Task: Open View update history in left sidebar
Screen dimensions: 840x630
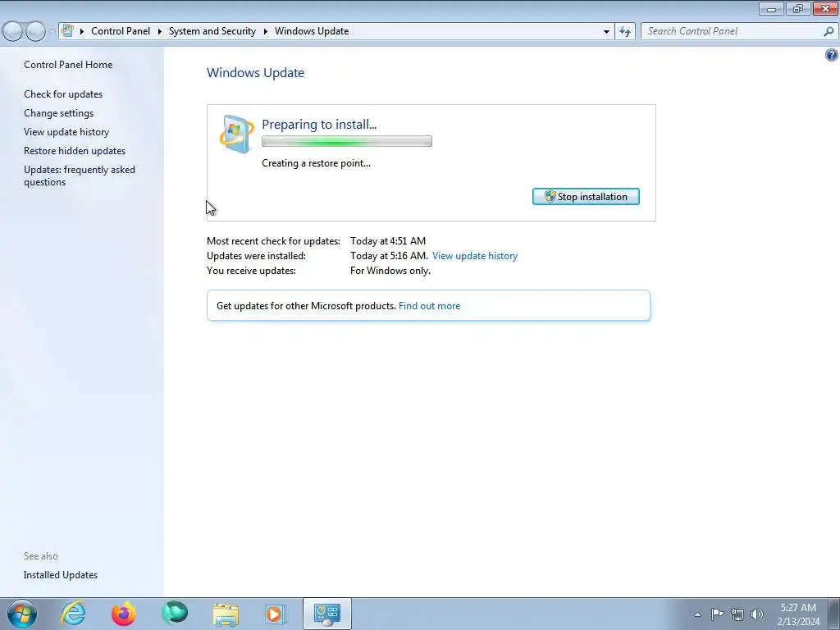Action: pos(66,132)
